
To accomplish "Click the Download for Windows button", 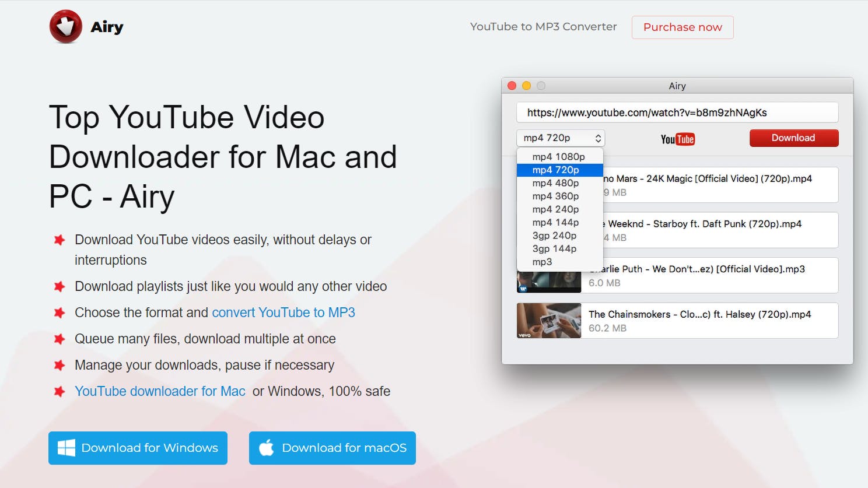I will 138,448.
